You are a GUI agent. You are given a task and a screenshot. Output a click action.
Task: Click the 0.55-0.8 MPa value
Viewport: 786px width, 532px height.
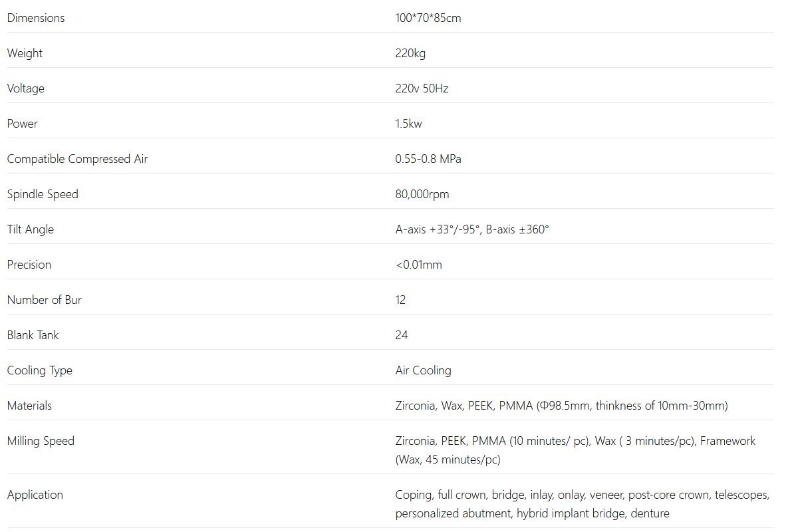pos(428,159)
